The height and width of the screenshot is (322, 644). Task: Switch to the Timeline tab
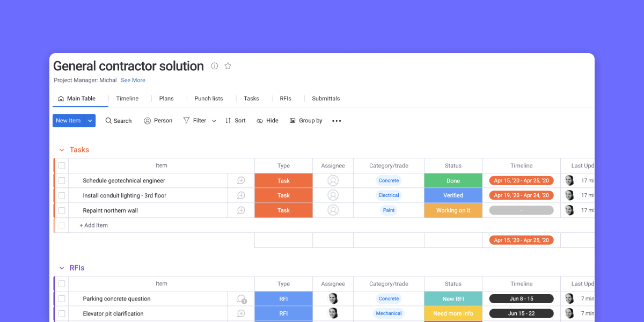tap(127, 99)
